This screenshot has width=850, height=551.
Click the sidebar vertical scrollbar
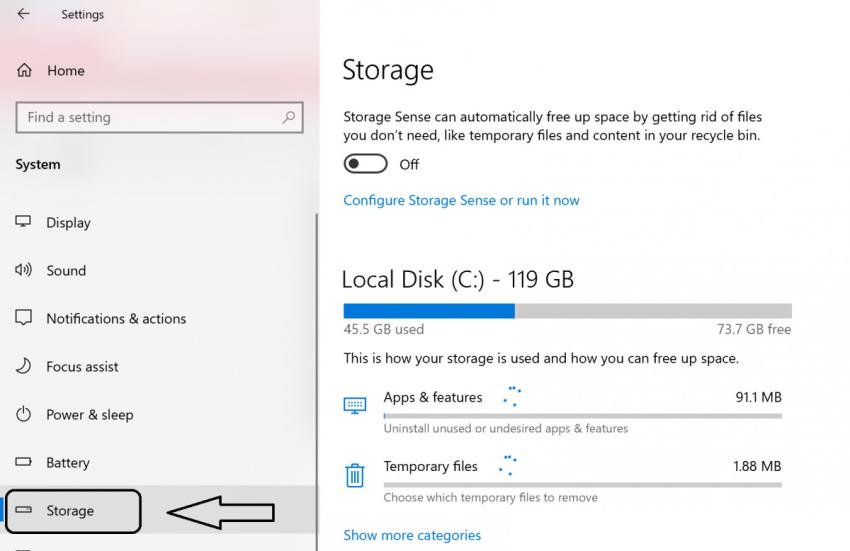[317, 380]
